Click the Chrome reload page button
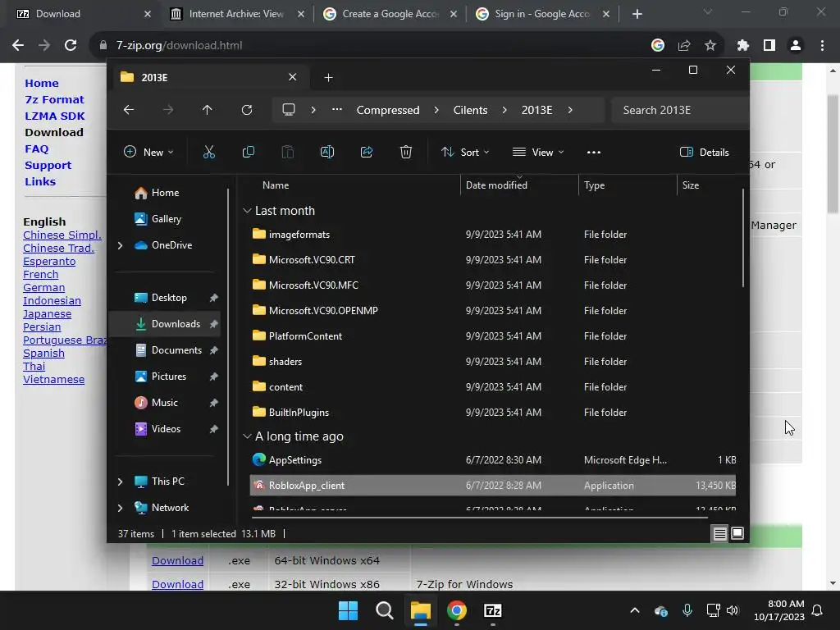Screen dimensions: 840x630 point(71,46)
